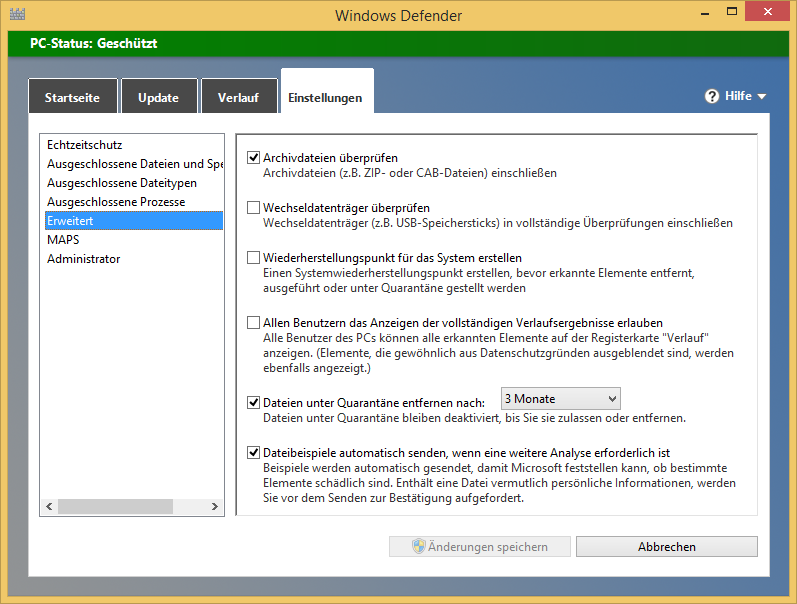Viewport: 797px width, 604px height.
Task: Click the Hilfe label
Action: [x=738, y=96]
